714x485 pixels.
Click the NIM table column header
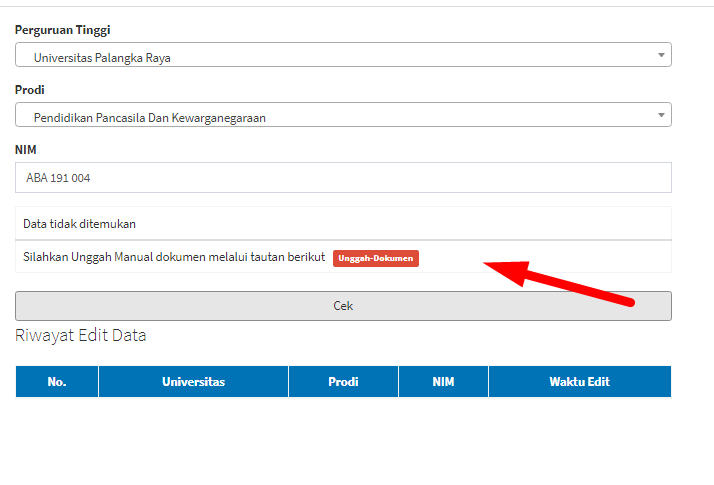click(x=444, y=382)
